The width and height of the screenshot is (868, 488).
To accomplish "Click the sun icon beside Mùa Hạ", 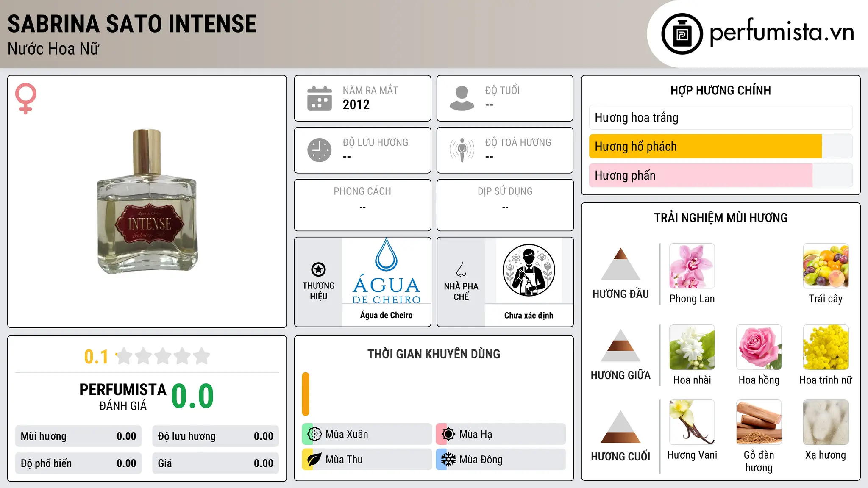I will point(448,434).
